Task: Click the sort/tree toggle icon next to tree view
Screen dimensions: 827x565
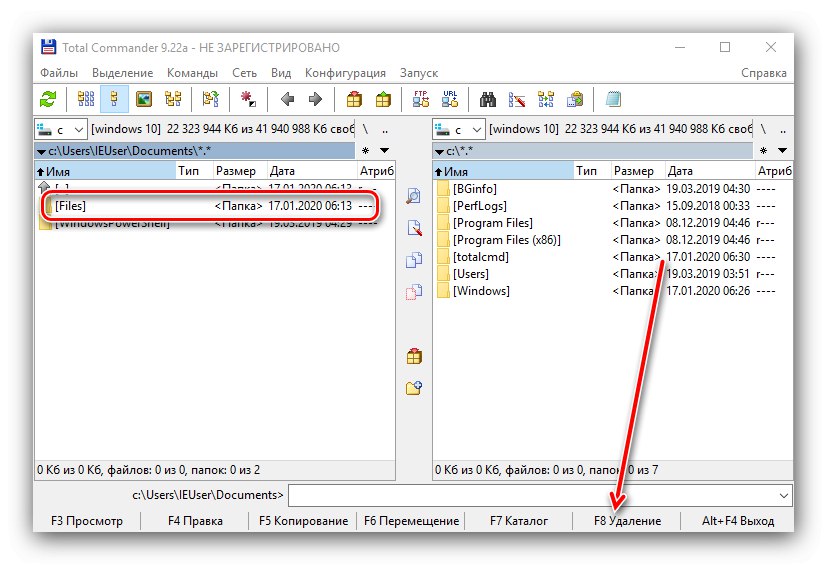Action: click(x=210, y=99)
